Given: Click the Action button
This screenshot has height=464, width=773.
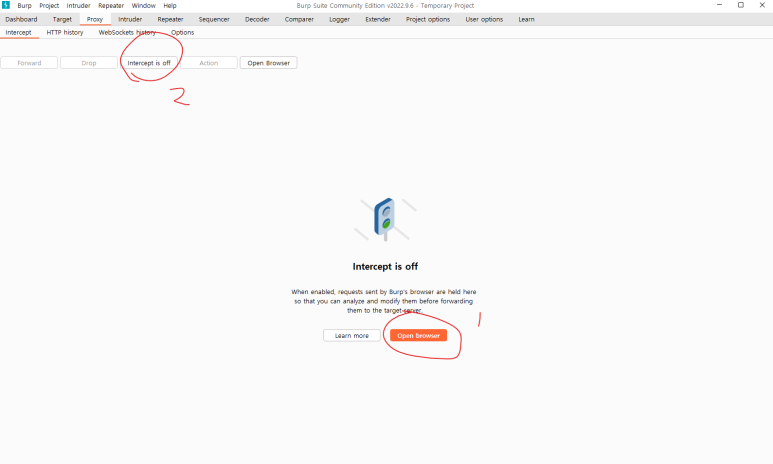Looking at the screenshot, I should (x=209, y=63).
